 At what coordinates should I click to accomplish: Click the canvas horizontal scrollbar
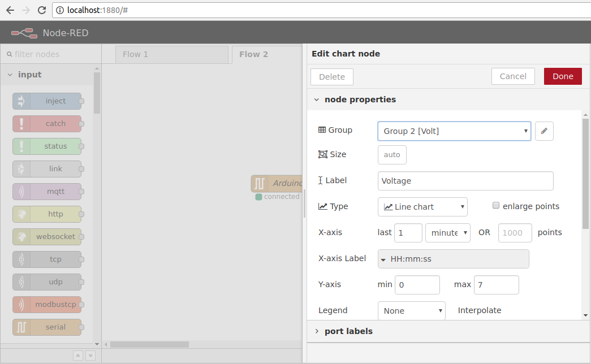point(150,344)
